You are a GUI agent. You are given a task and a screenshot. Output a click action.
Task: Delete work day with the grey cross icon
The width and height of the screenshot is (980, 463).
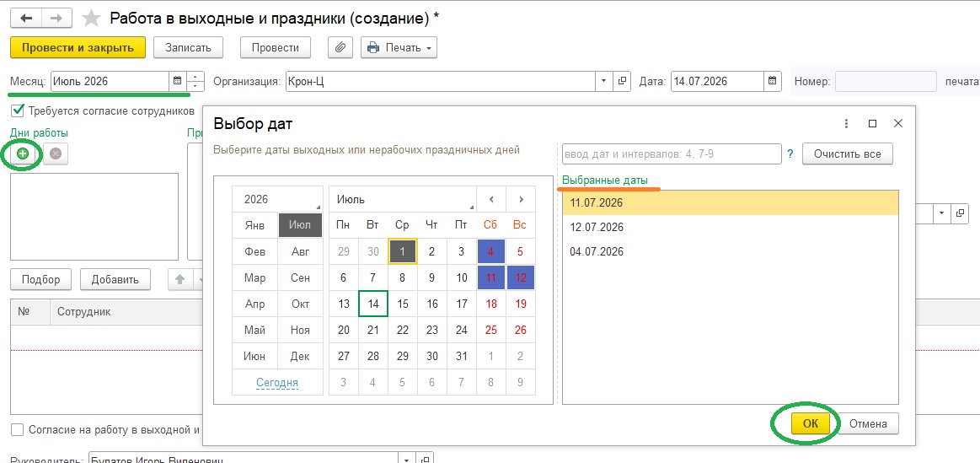click(x=56, y=153)
